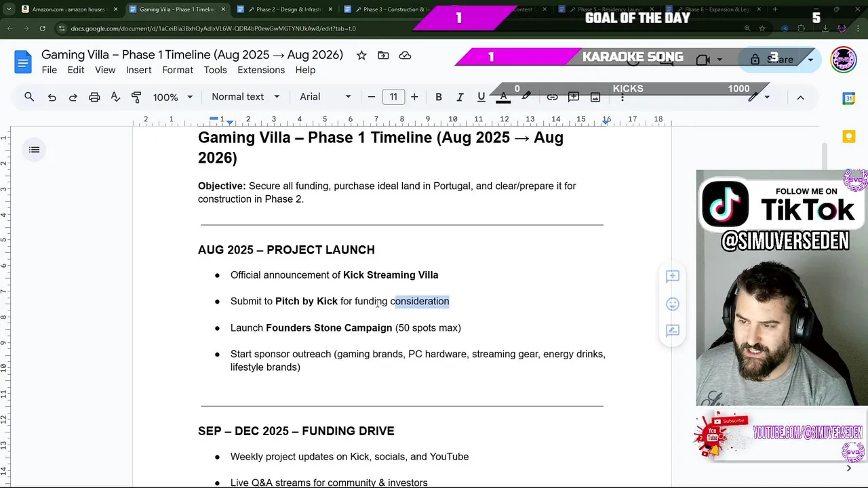Run spelling and grammar check
Screen dimensions: 868x488
click(115, 97)
